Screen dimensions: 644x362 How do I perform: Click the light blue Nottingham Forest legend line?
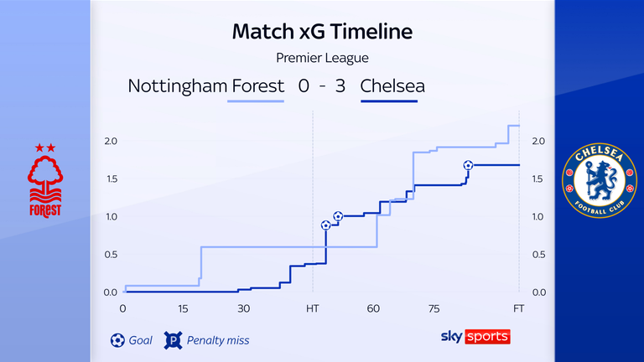[255, 102]
